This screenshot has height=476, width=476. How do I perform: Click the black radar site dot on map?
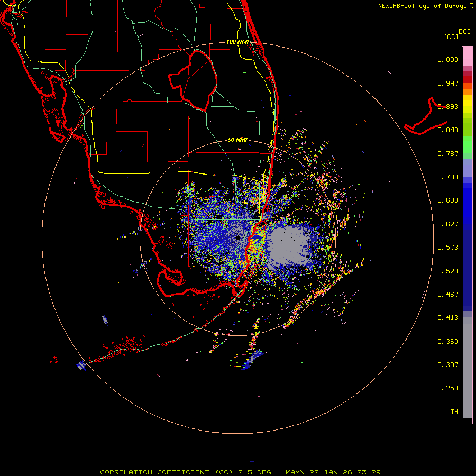(237, 237)
